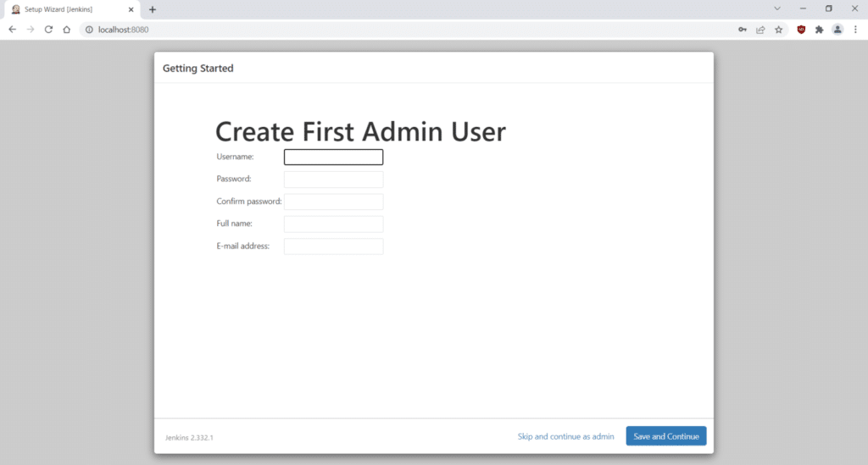The height and width of the screenshot is (465, 868).
Task: Click the browser back arrow
Action: tap(12, 30)
